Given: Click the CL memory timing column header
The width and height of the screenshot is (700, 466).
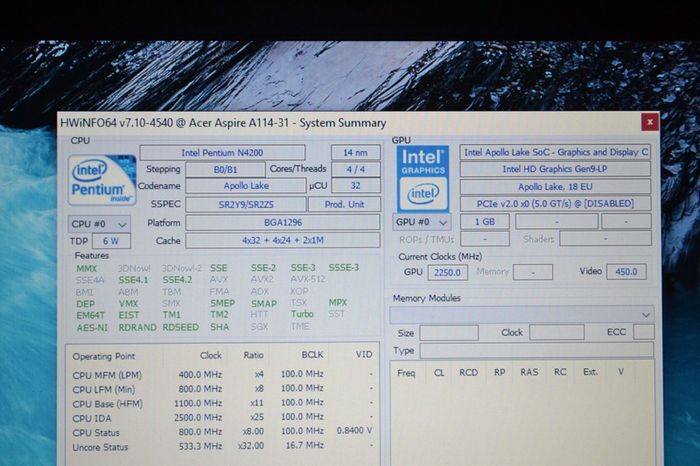Looking at the screenshot, I should click(439, 372).
